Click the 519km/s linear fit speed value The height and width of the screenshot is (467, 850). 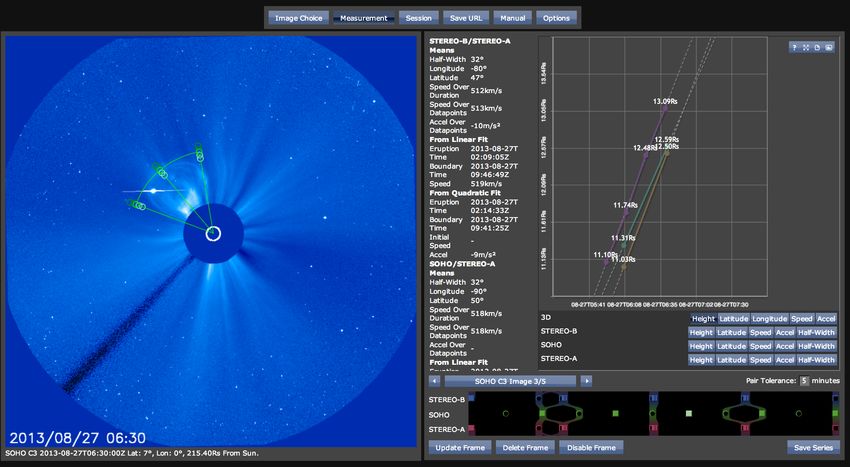482,184
